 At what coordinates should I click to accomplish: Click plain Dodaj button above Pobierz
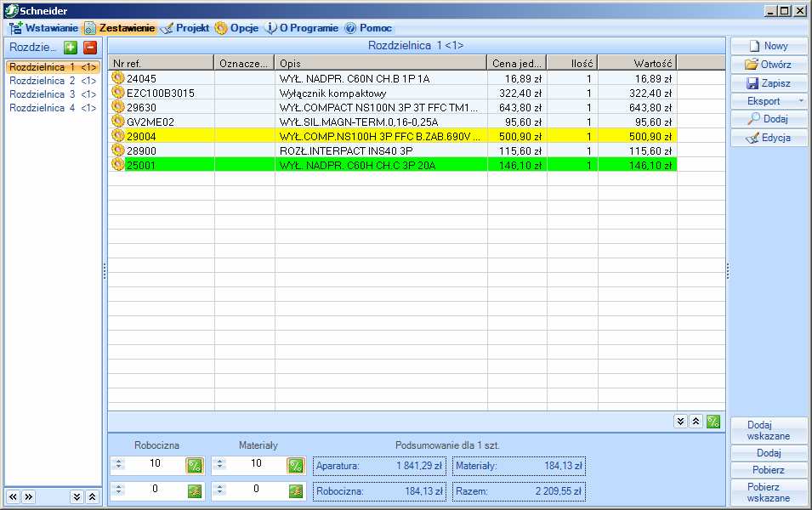769,453
